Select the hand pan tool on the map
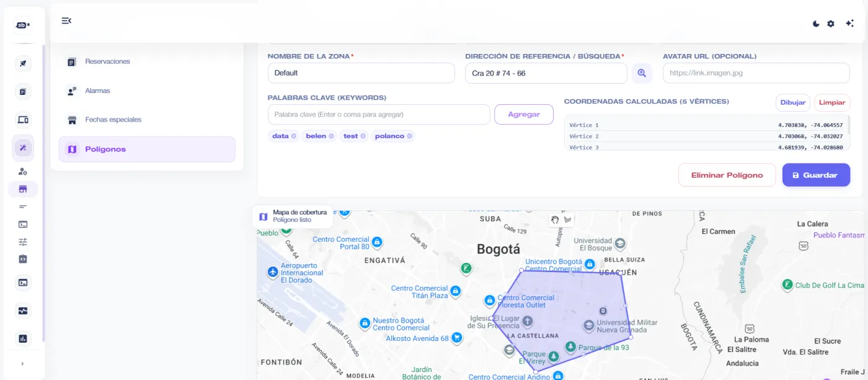 pos(555,219)
